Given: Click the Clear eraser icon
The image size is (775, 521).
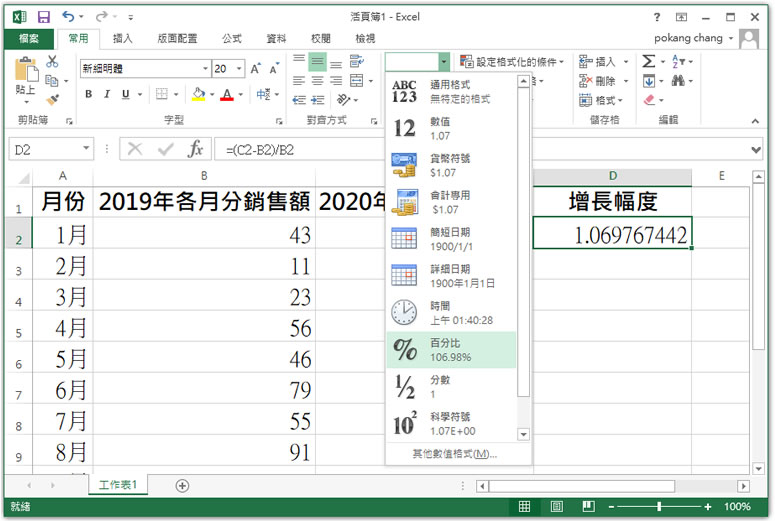Looking at the screenshot, I should click(649, 100).
